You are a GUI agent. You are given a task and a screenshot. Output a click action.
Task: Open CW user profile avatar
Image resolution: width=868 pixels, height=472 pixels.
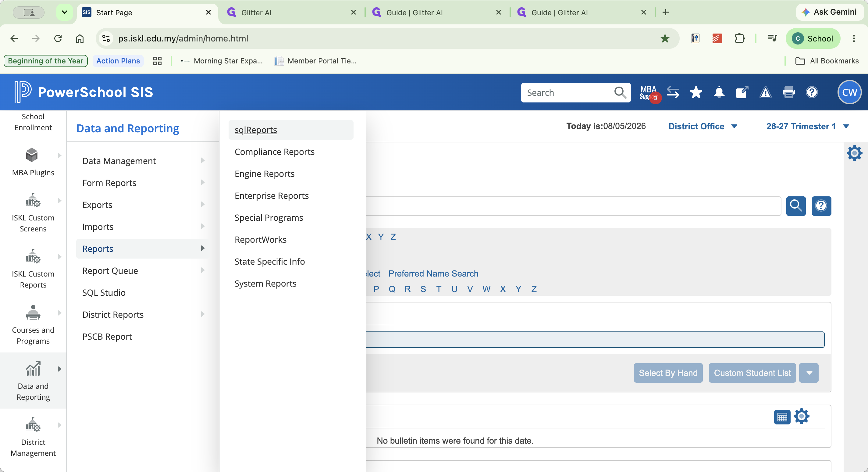(x=849, y=92)
